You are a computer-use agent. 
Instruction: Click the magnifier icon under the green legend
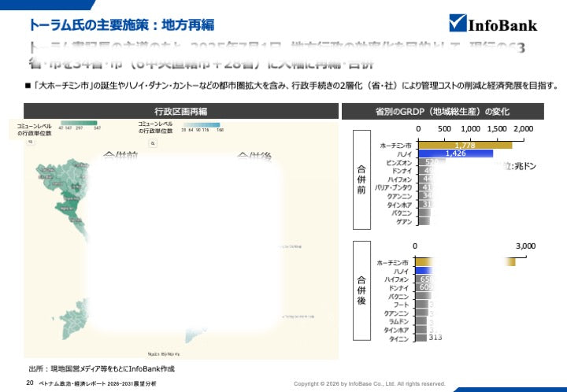click(30, 142)
